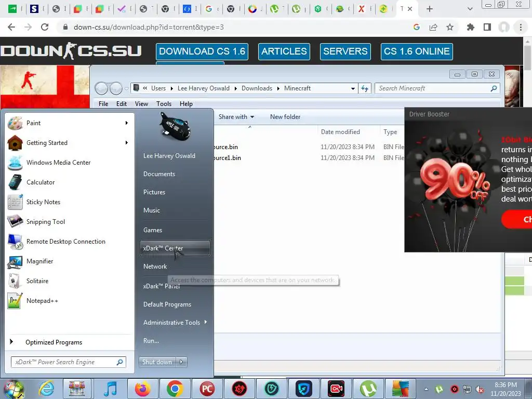
Task: Open the View menu in Explorer
Action: pyautogui.click(x=141, y=104)
